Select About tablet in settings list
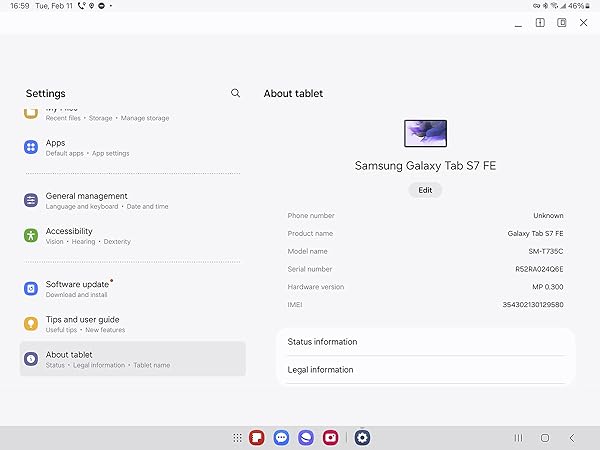The height and width of the screenshot is (450, 600). coord(132,359)
